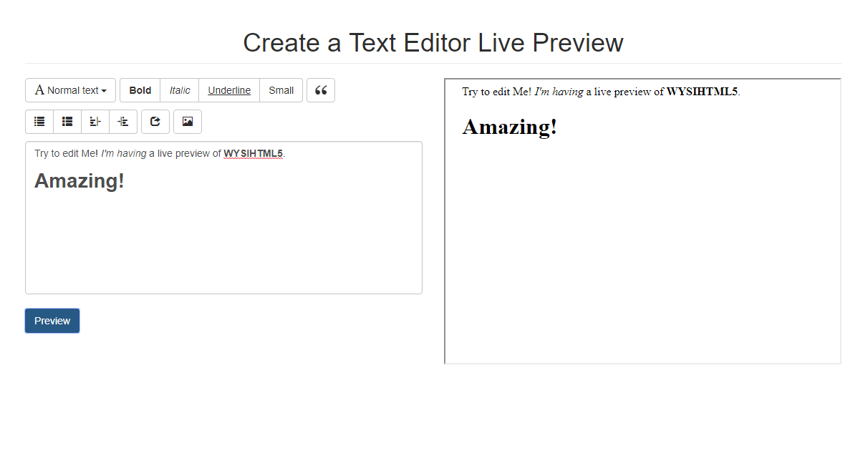This screenshot has width=868, height=474.
Task: Click the Amazing! heading in the editor
Action: pos(79,180)
